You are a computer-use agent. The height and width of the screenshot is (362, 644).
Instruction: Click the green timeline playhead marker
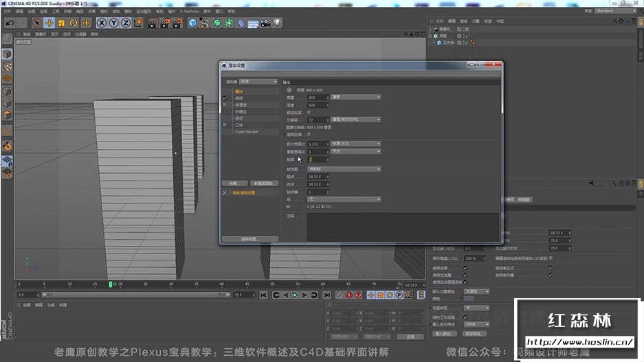111,284
